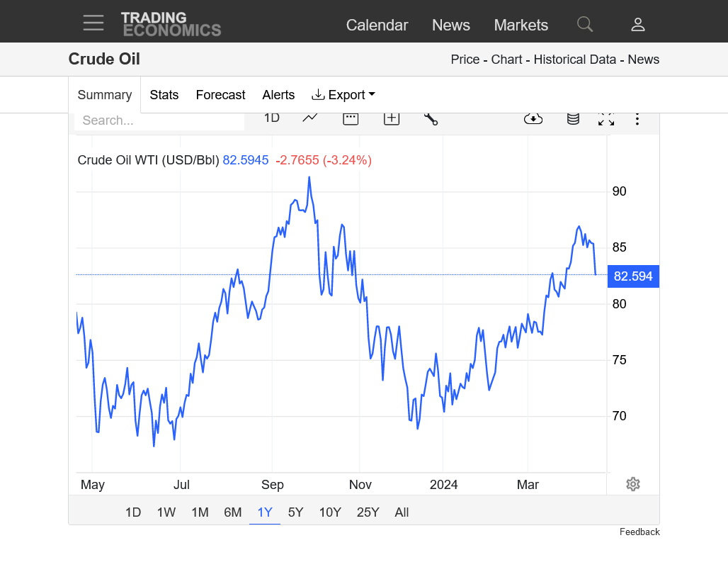This screenshot has width=728, height=567.
Task: Select the 6M time range
Action: pos(233,512)
